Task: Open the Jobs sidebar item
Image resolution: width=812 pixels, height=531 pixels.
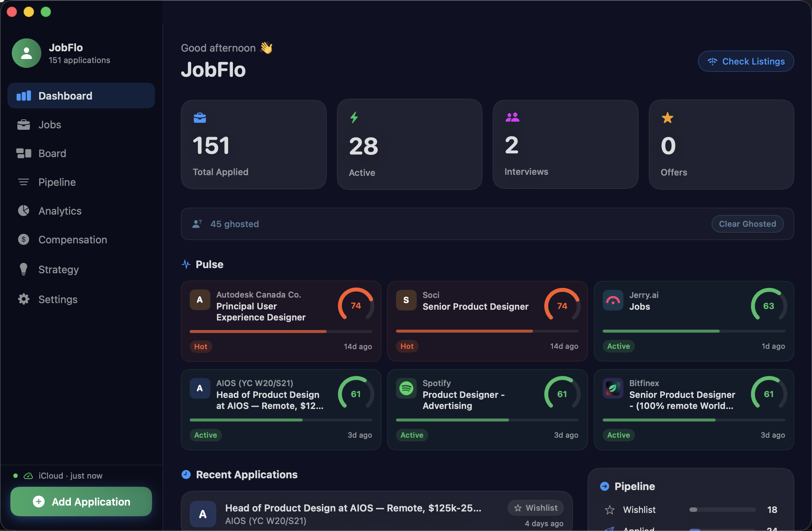Action: 81,125
